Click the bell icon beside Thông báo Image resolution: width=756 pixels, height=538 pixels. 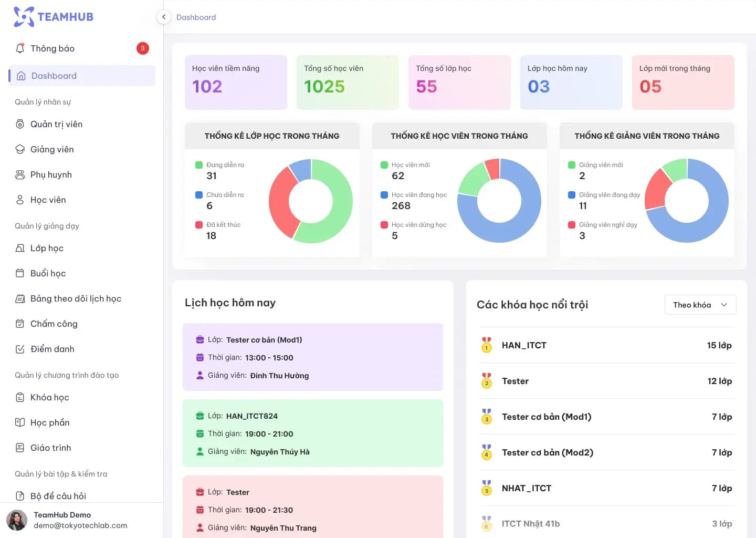pyautogui.click(x=20, y=48)
